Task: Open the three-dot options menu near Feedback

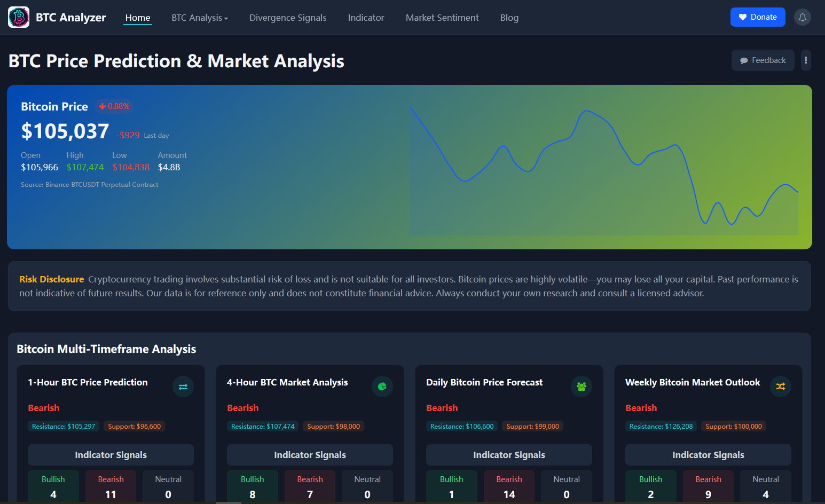Action: pyautogui.click(x=806, y=60)
